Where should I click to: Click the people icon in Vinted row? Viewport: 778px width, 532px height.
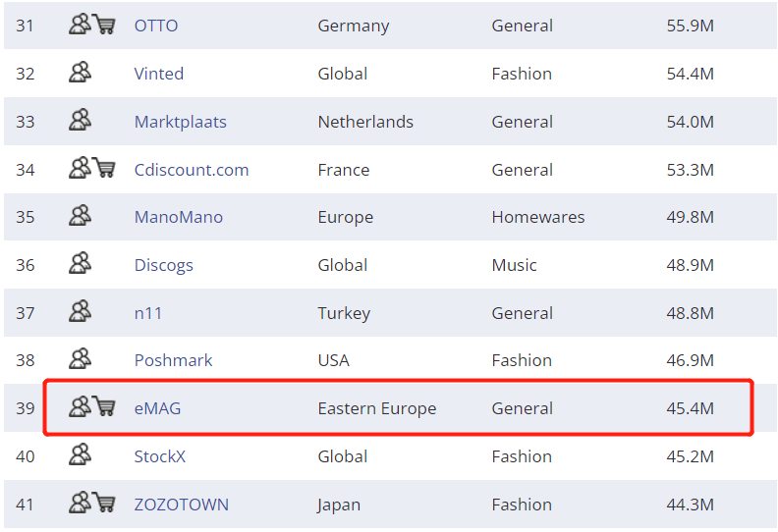pos(80,74)
